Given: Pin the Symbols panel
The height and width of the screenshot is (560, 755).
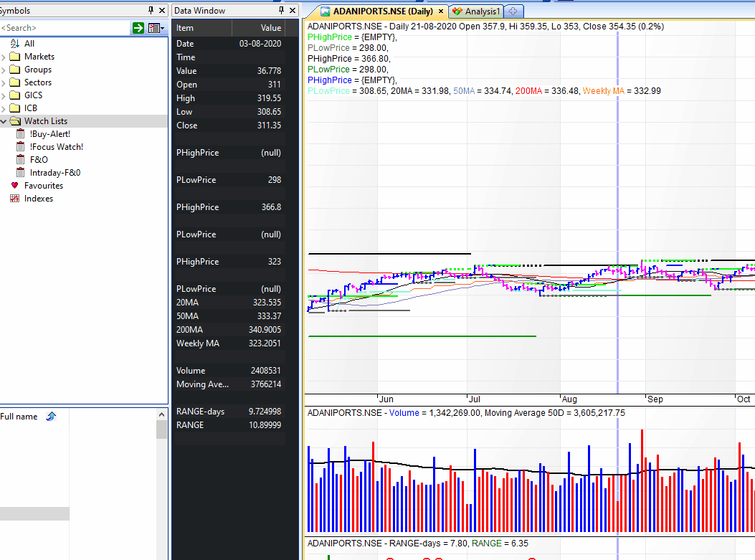Looking at the screenshot, I should point(151,10).
